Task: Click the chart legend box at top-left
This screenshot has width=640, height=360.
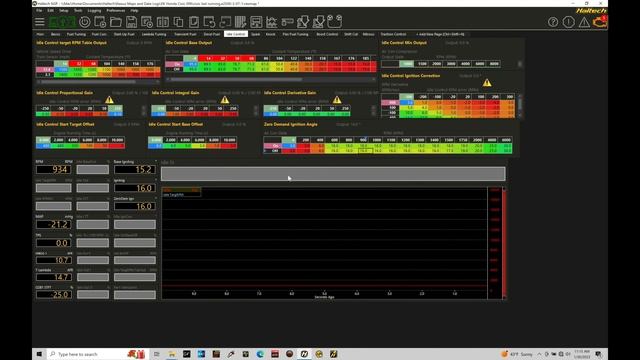Action: [181, 192]
